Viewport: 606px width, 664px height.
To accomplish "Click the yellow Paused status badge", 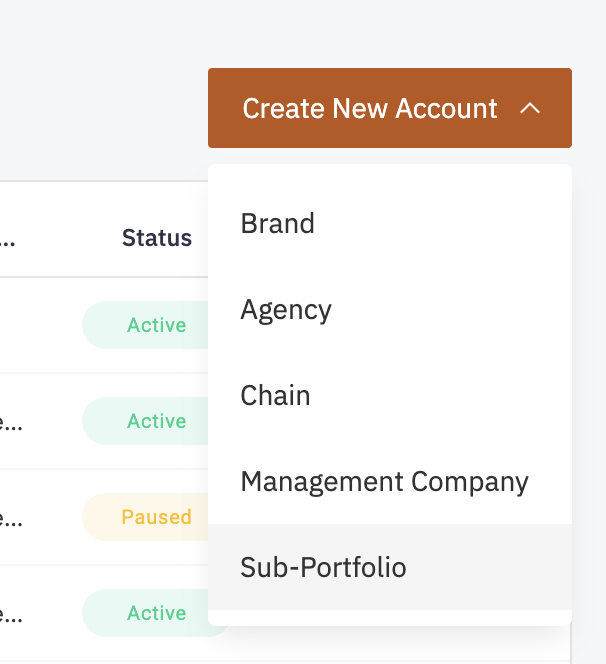I will point(156,517).
